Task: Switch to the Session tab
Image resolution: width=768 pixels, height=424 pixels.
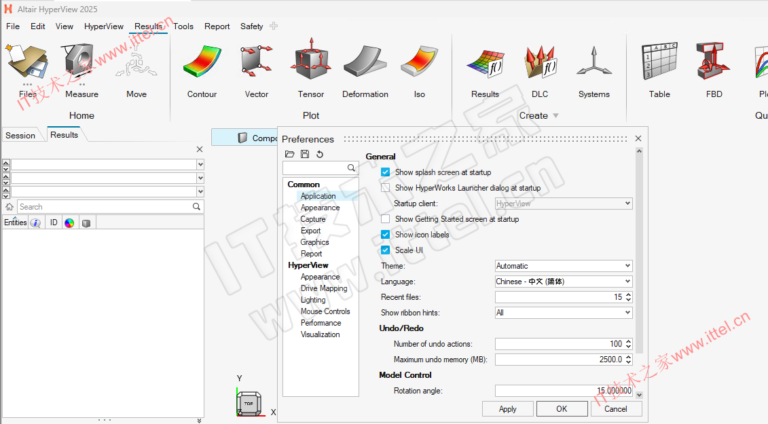Action: pyautogui.click(x=20, y=135)
